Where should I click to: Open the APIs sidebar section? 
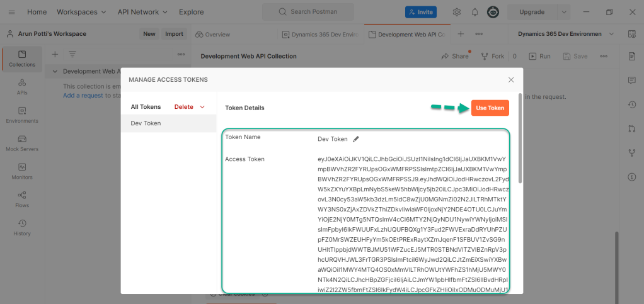click(22, 87)
